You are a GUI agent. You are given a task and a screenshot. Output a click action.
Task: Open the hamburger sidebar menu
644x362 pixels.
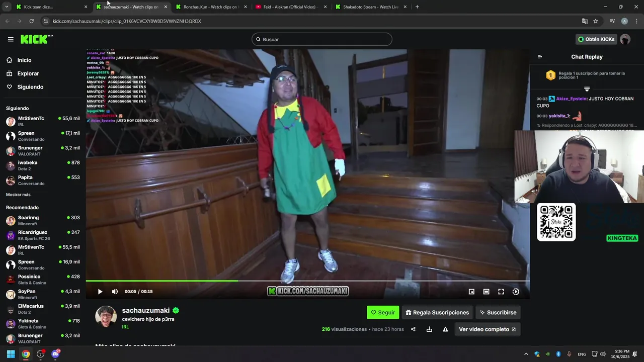[x=11, y=39]
